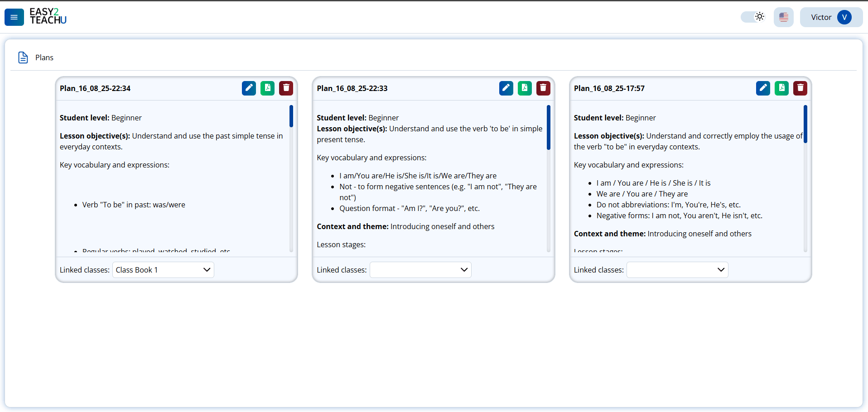Screen dimensions: 868x412
Task: Click 'Do not abbreviations' bullet text
Action: point(669,205)
